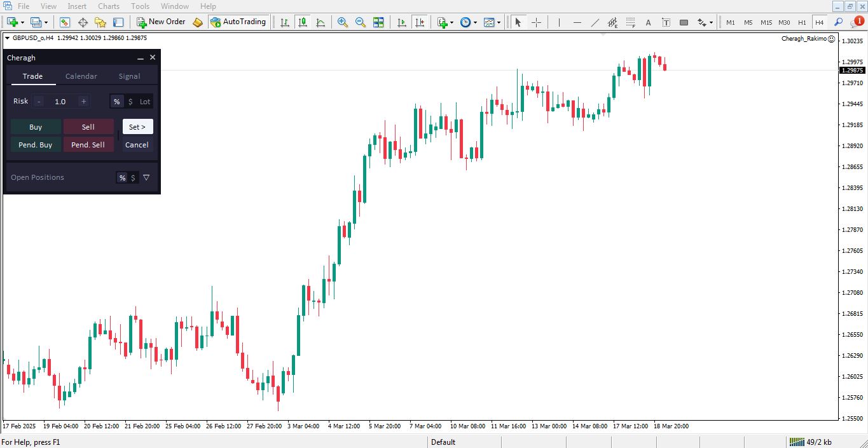This screenshot has height=448, width=868.
Task: Select the M15 timeframe
Action: point(766,22)
